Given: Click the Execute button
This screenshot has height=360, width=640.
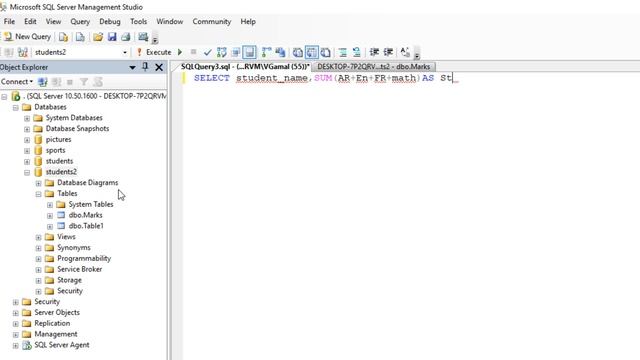Looking at the screenshot, I should (x=154, y=52).
